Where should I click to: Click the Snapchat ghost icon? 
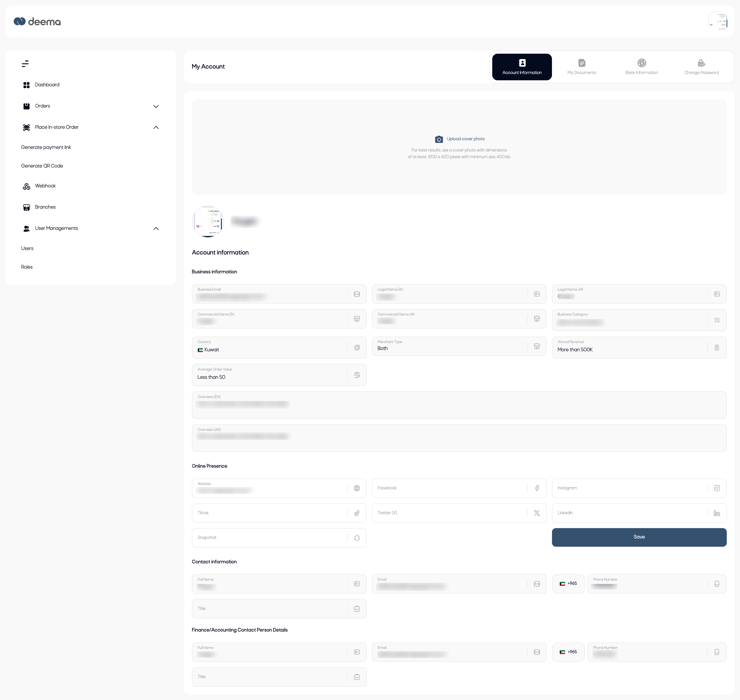click(x=357, y=538)
